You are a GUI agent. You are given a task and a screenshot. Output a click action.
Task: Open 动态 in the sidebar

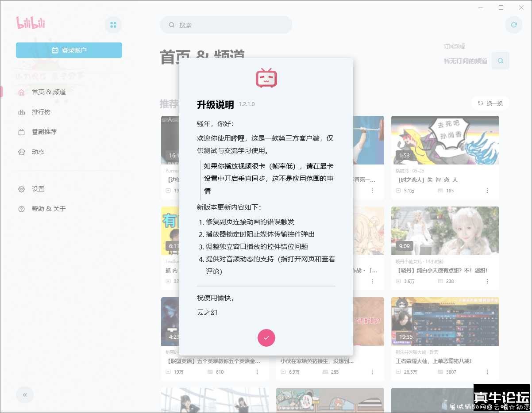pyautogui.click(x=38, y=152)
